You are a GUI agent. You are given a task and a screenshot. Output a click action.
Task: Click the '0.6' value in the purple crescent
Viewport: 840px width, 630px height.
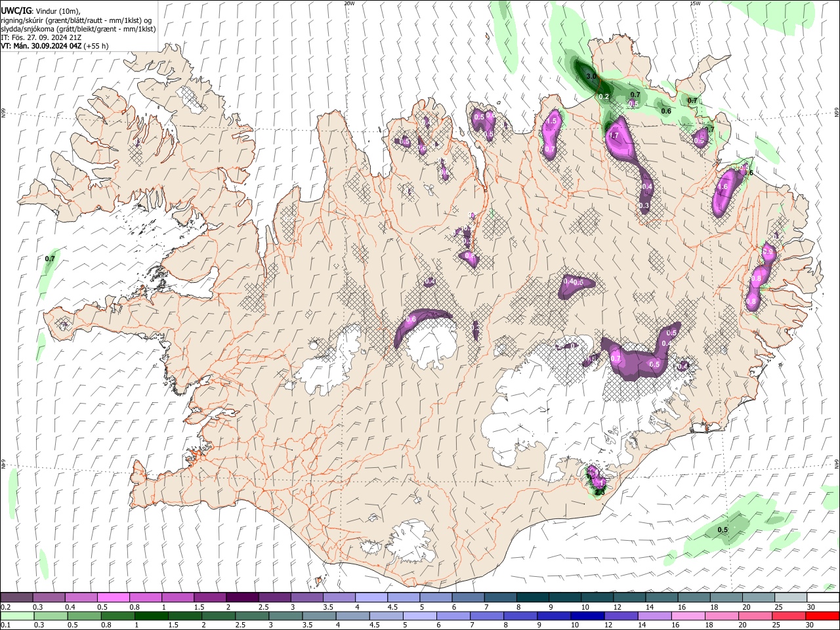tap(411, 320)
